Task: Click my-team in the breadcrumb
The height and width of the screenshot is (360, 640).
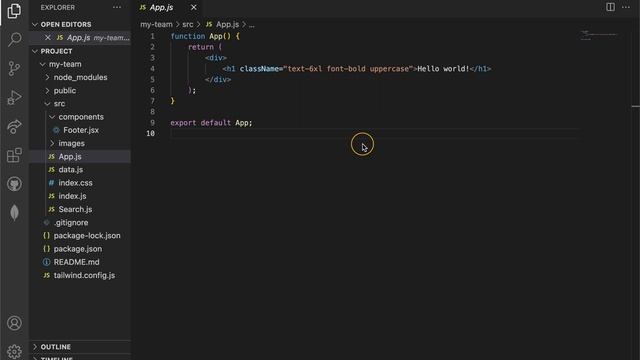Action: (156, 24)
